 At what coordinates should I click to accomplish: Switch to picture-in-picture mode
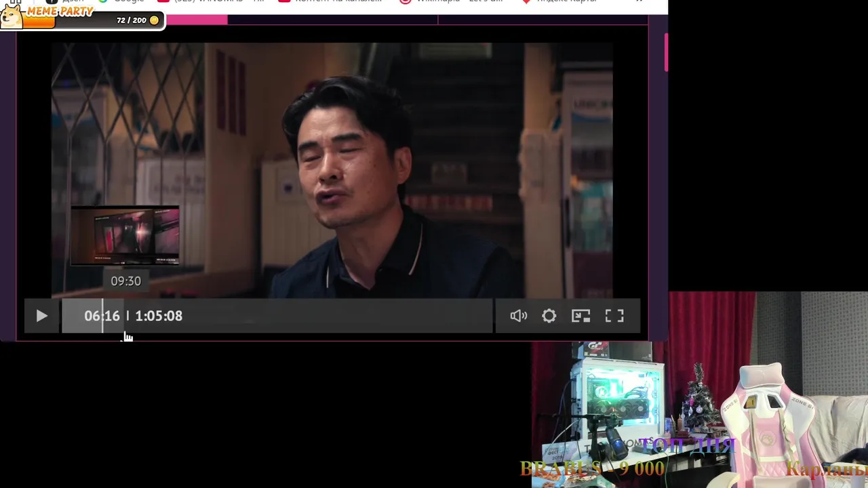click(x=581, y=316)
